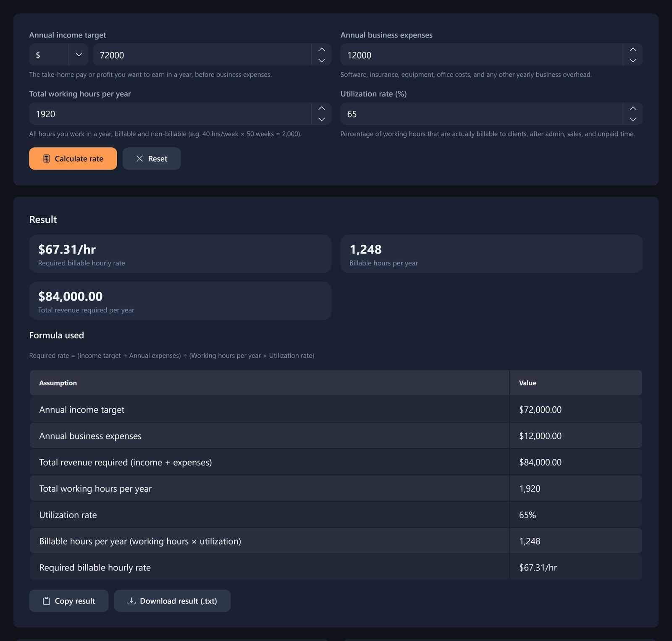Click the 1,248 billable hours card value

[x=365, y=249]
